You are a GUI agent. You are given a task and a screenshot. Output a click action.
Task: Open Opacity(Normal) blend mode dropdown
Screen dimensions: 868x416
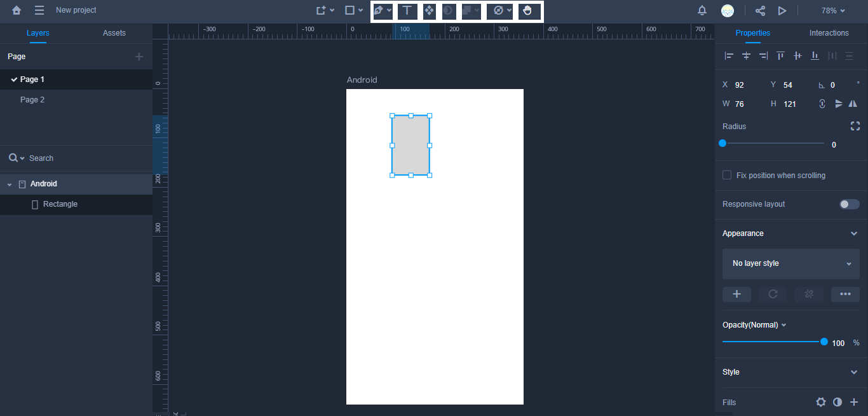pyautogui.click(x=754, y=325)
